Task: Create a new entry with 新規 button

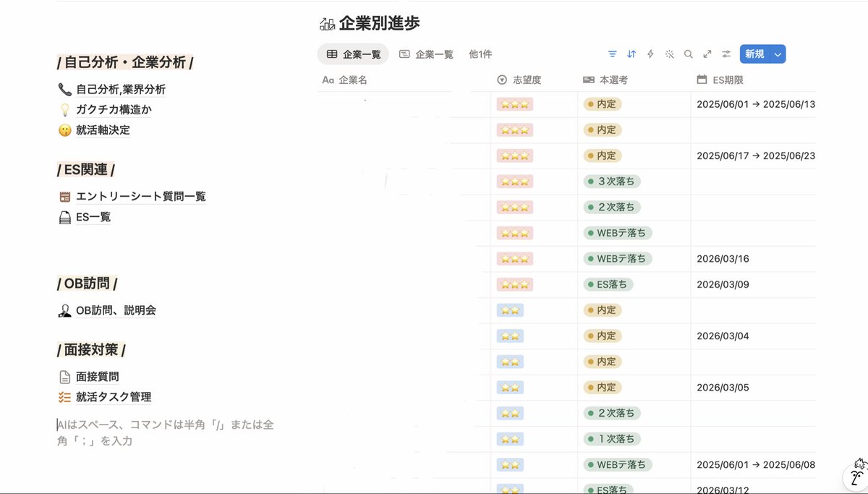Action: pyautogui.click(x=754, y=54)
